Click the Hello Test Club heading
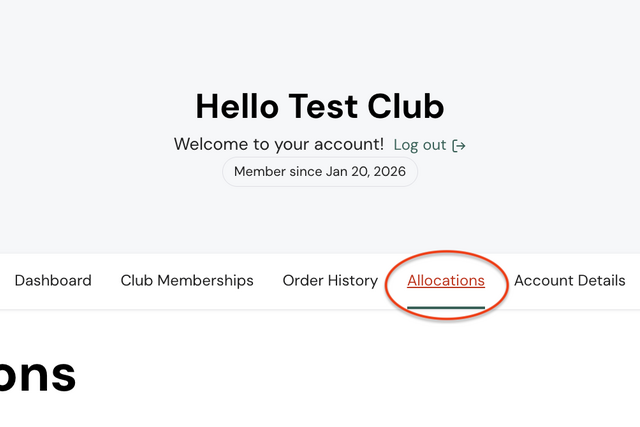Screen dimensions: 640x427 [320, 106]
